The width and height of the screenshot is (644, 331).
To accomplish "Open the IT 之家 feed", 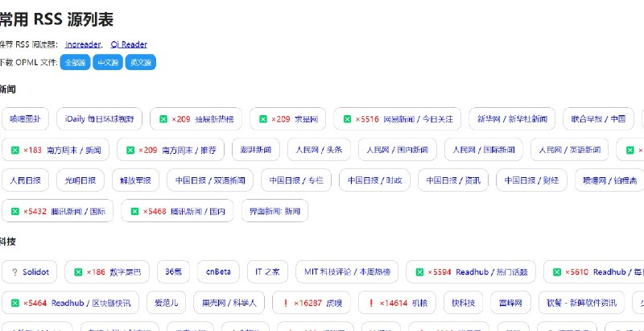I will pyautogui.click(x=267, y=272).
